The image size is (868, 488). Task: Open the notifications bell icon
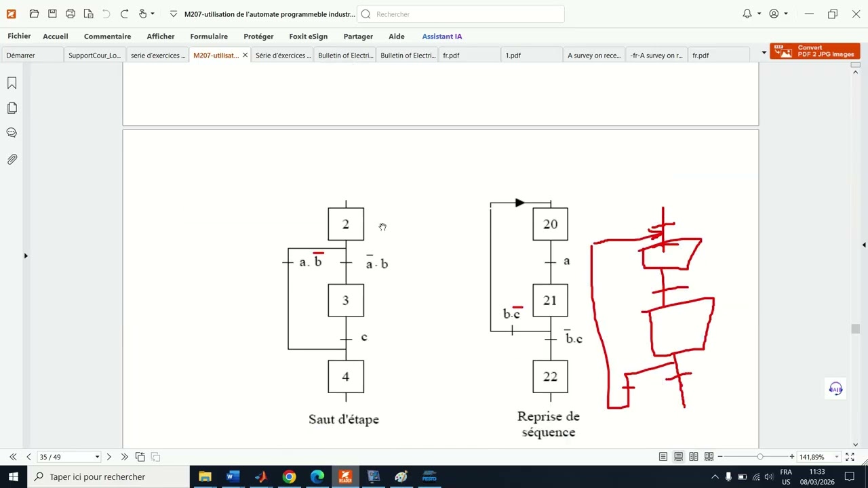(x=747, y=14)
